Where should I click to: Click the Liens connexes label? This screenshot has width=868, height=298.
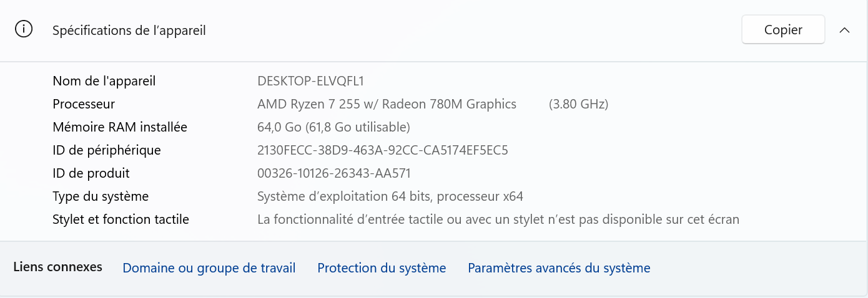pos(57,267)
